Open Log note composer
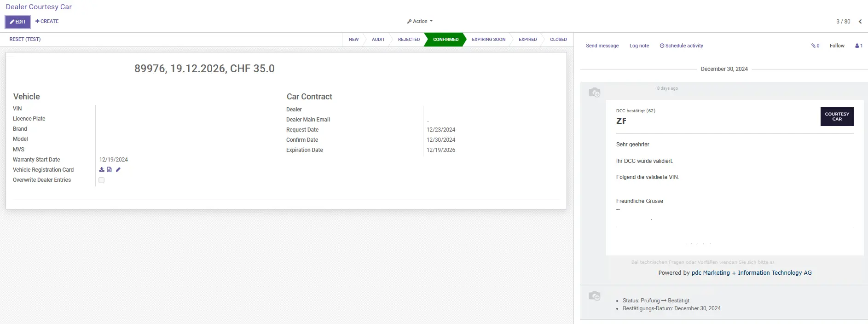 pyautogui.click(x=639, y=46)
